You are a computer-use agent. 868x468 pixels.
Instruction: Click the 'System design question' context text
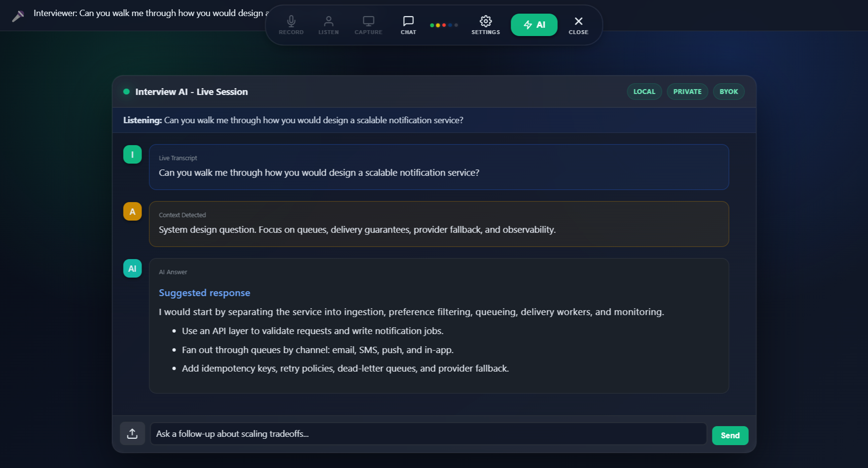click(x=357, y=230)
